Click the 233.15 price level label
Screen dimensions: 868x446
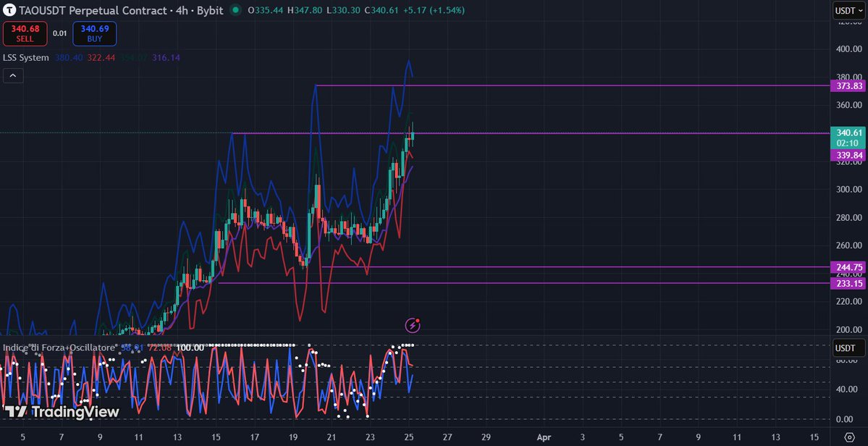[848, 283]
